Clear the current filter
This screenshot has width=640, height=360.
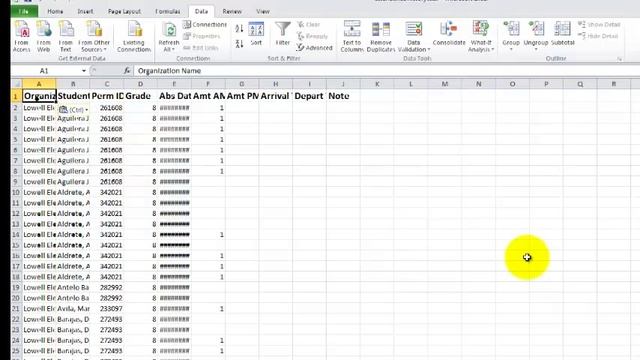pos(309,24)
